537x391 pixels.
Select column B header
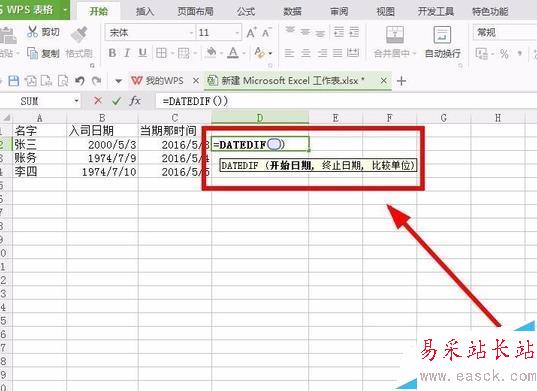pyautogui.click(x=102, y=118)
